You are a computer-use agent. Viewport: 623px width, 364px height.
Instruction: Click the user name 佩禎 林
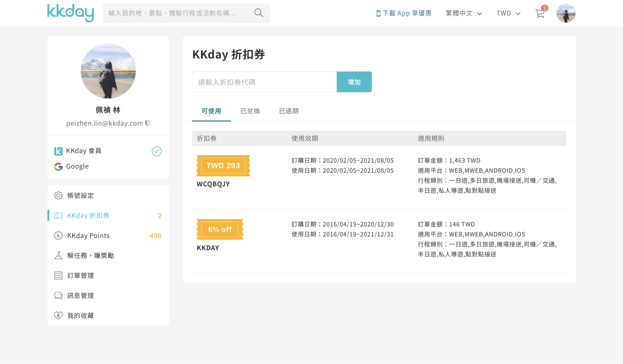[x=108, y=110]
